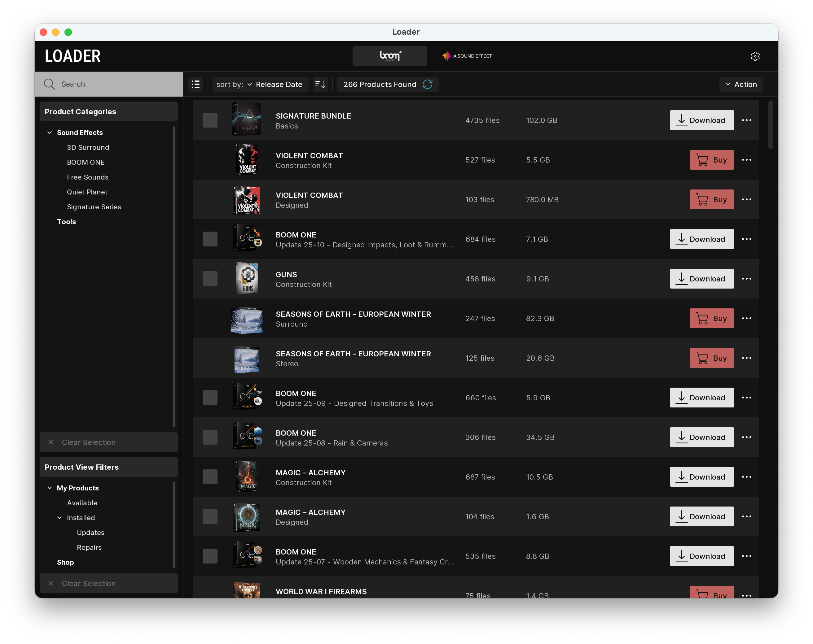Reverse sort order with sort direction icon
This screenshot has width=813, height=644.
320,85
